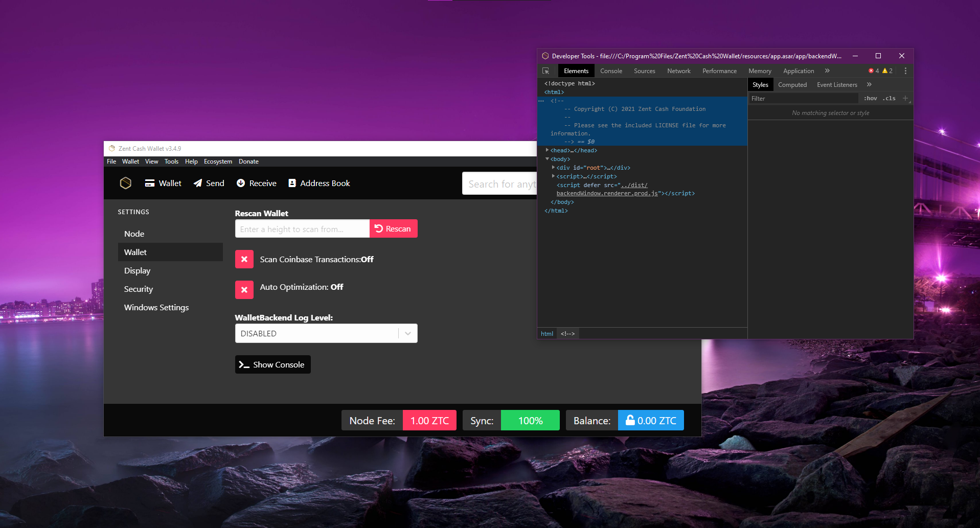Viewport: 980px width, 528px height.
Task: Switch to DevTools Sources tab
Action: 644,71
